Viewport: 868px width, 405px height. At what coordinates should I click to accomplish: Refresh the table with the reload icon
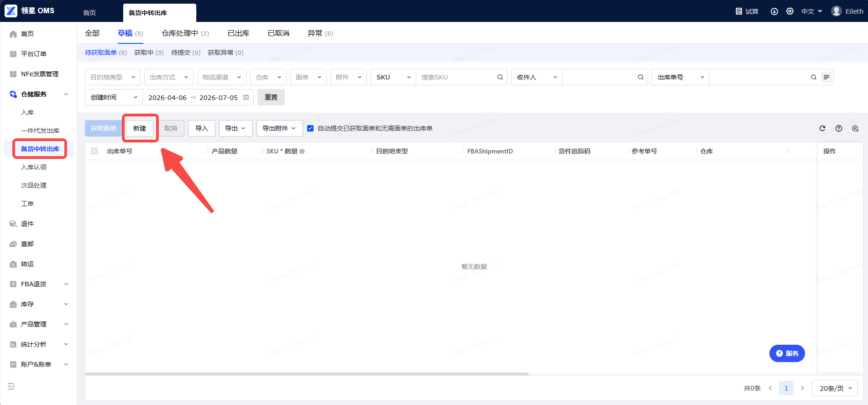822,128
